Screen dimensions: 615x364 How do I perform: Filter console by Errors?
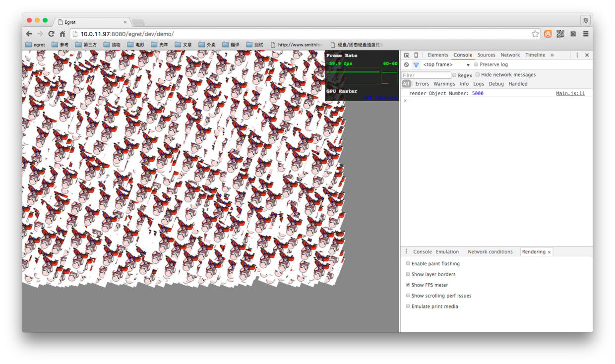coord(422,84)
